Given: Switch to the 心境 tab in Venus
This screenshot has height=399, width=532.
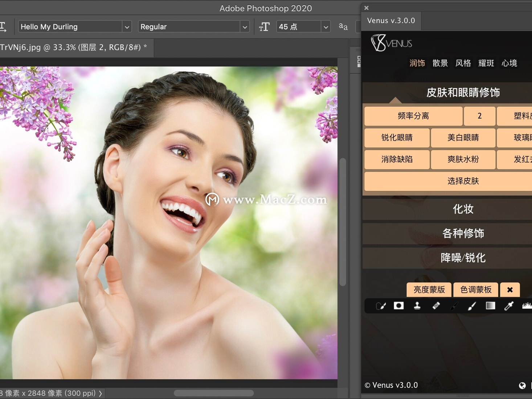Looking at the screenshot, I should [x=509, y=63].
